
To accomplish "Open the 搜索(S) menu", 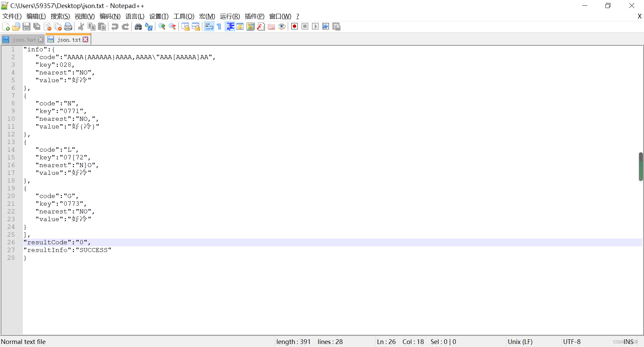I will (x=60, y=16).
